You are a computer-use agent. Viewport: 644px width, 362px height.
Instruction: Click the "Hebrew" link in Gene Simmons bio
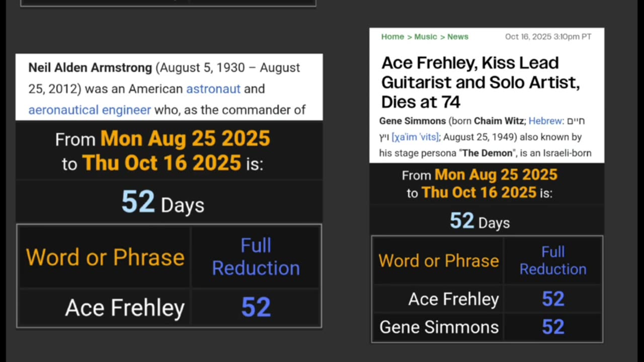[x=545, y=121]
